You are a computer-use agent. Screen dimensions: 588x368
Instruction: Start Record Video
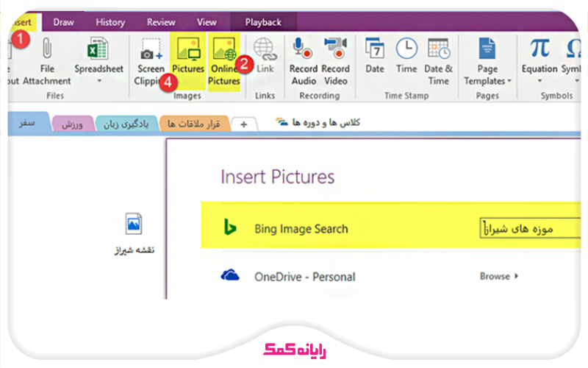(336, 62)
